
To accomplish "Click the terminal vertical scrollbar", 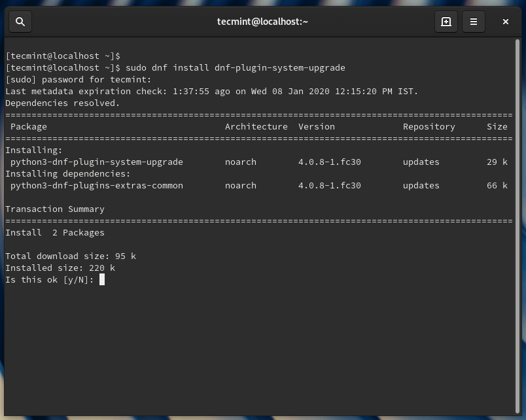I will 517,226.
